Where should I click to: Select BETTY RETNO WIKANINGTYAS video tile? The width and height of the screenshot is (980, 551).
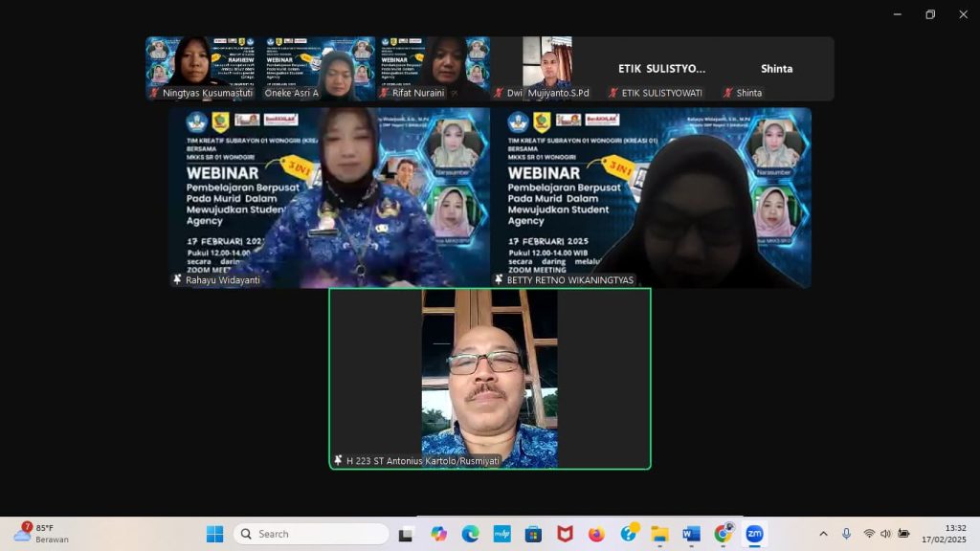tap(651, 197)
